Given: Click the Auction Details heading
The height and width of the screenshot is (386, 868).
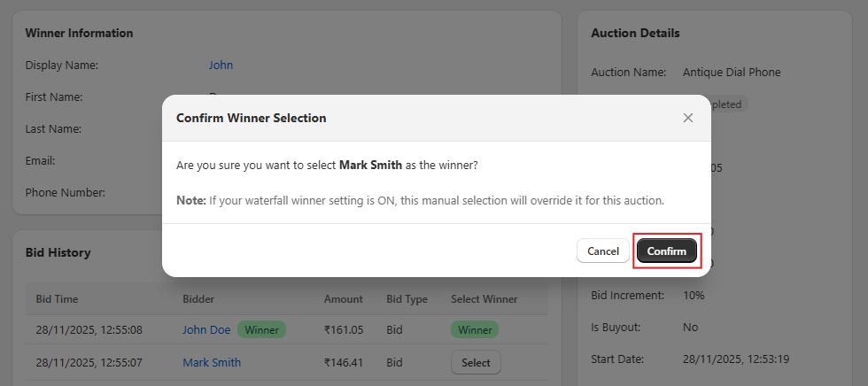Looking at the screenshot, I should [635, 33].
